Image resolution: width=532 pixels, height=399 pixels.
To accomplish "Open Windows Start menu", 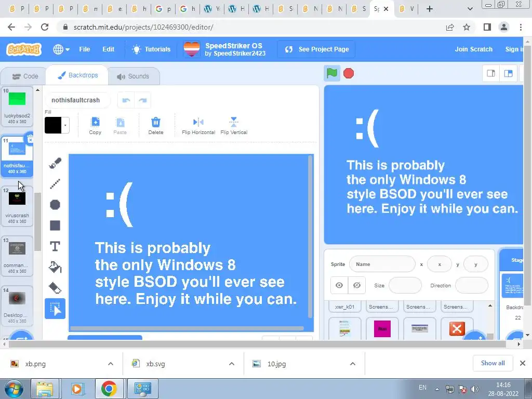I will tap(14, 389).
